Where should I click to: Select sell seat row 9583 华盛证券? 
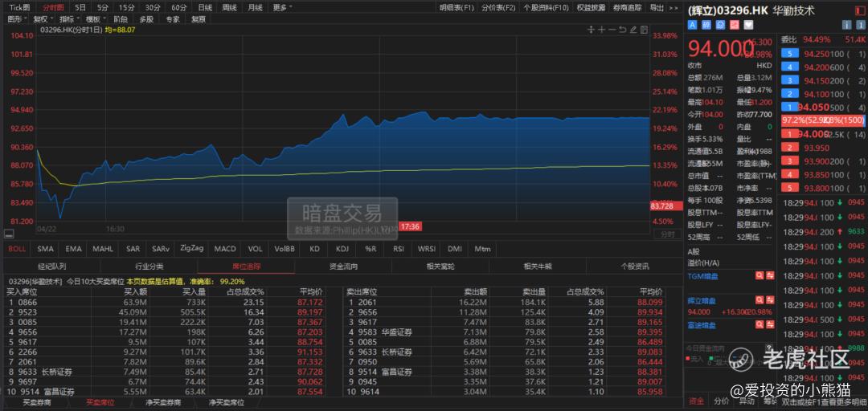pos(506,332)
